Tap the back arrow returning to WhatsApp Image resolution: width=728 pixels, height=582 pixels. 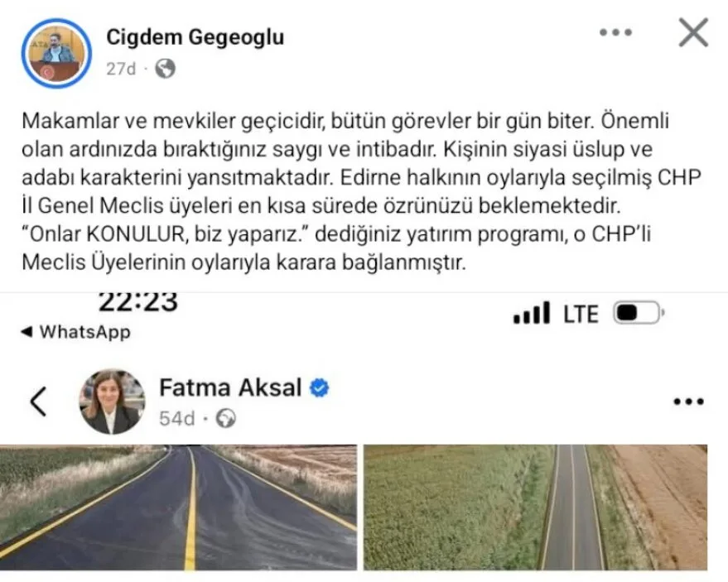coord(27,332)
